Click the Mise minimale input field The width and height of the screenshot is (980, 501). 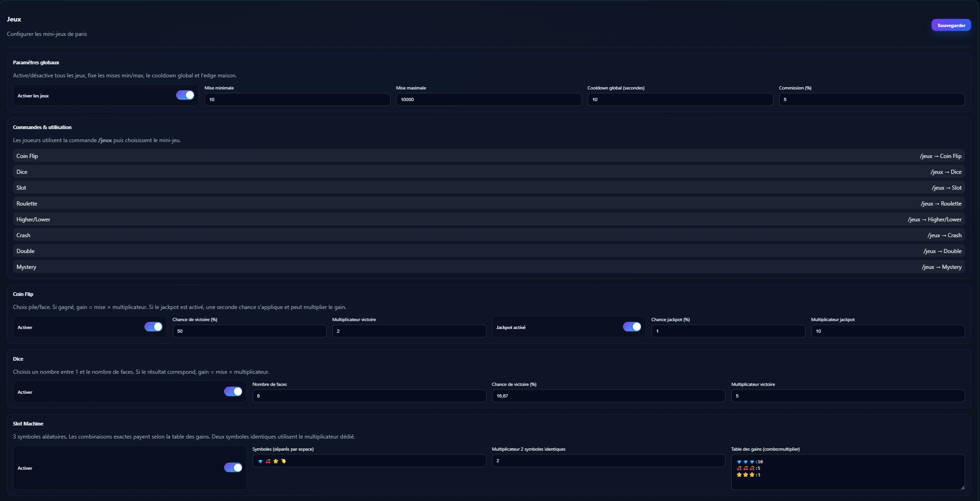(297, 100)
